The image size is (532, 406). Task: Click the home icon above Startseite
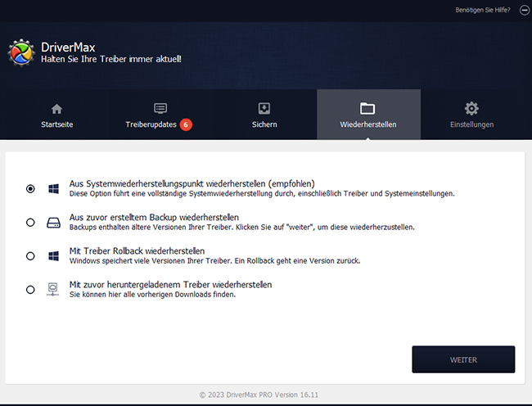(x=56, y=109)
